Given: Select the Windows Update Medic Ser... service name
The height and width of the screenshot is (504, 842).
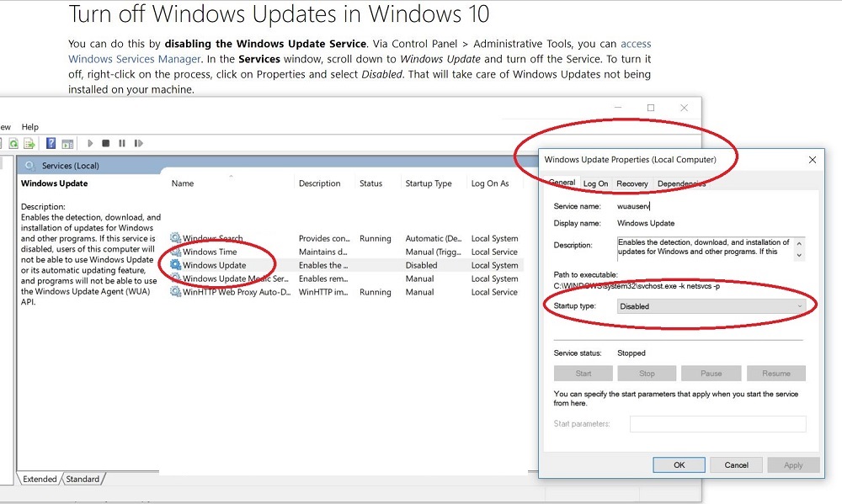Looking at the screenshot, I should (x=236, y=279).
